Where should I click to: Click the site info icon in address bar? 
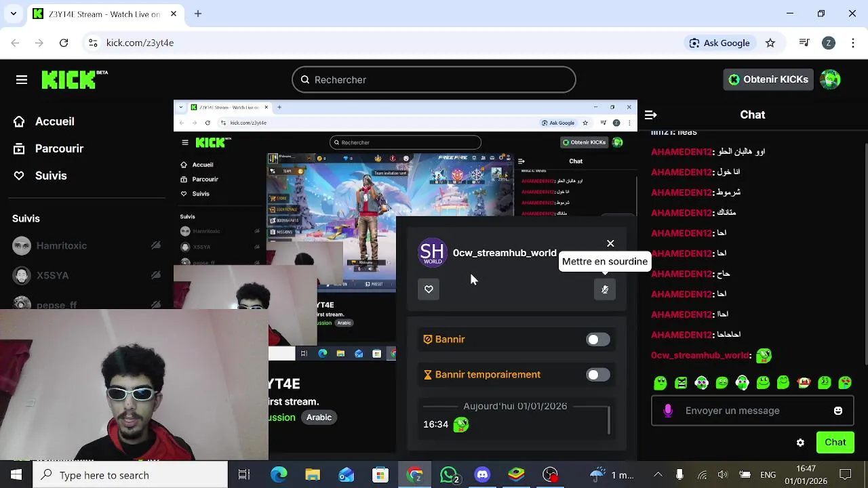point(93,43)
